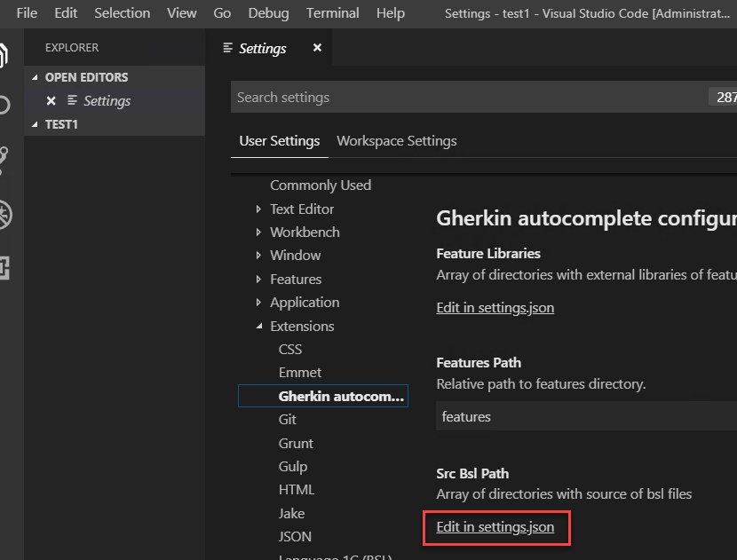Open the Terminal menu

pyautogui.click(x=333, y=13)
